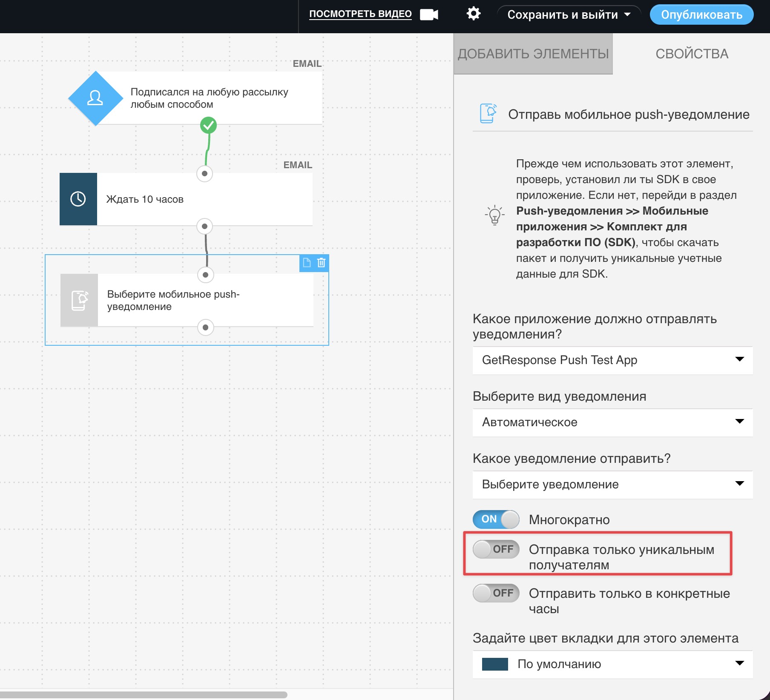Enable Отправка только уникальным получателям toggle
The width and height of the screenshot is (770, 700).
click(496, 549)
